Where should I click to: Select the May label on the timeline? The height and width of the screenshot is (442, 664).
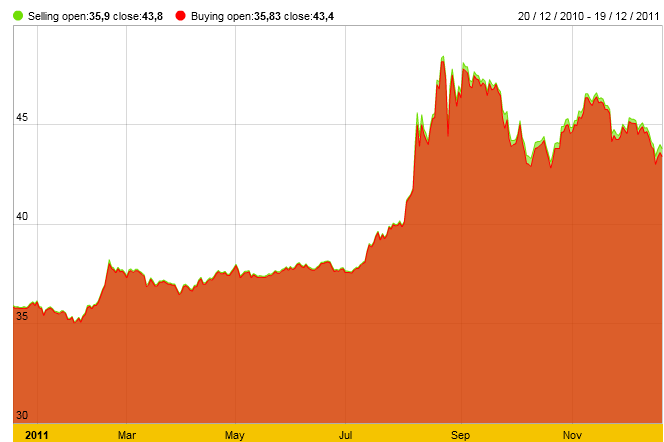click(x=235, y=435)
